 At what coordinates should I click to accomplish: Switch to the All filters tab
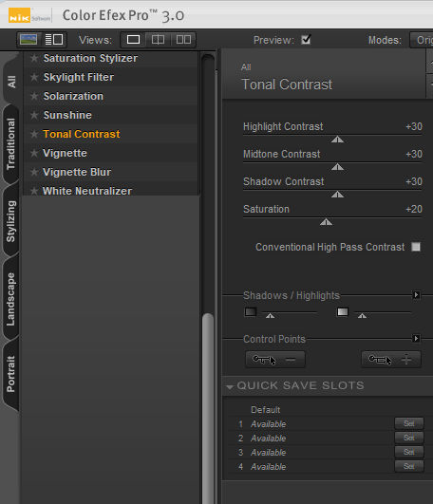(11, 82)
